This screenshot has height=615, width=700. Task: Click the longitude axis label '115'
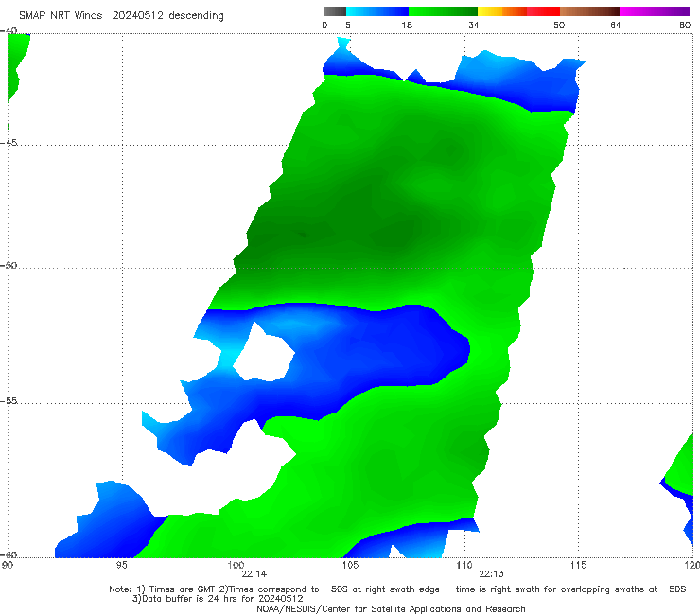[x=579, y=566]
